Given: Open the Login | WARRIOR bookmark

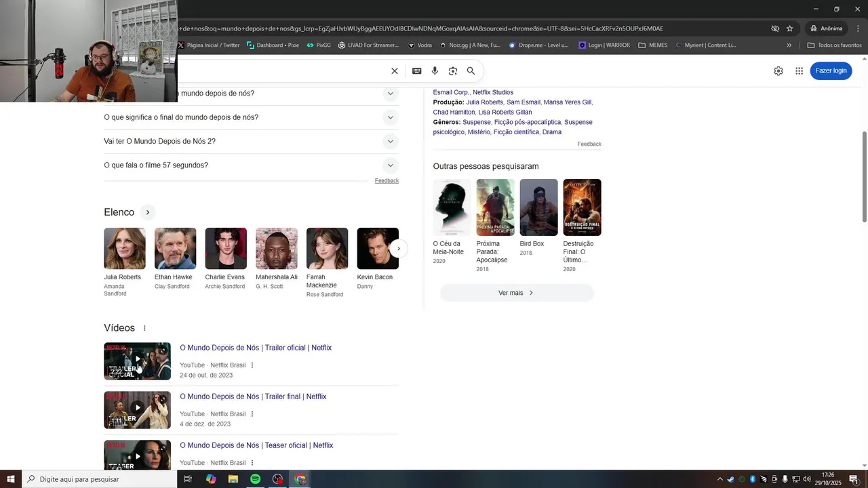Looking at the screenshot, I should point(604,45).
